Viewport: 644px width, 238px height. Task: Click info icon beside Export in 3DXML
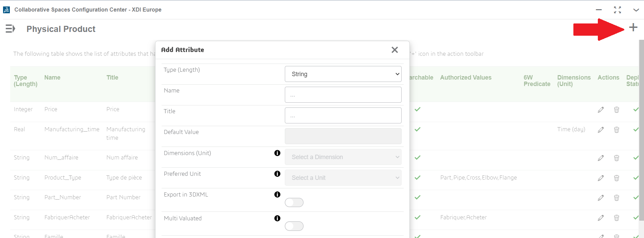click(x=277, y=194)
